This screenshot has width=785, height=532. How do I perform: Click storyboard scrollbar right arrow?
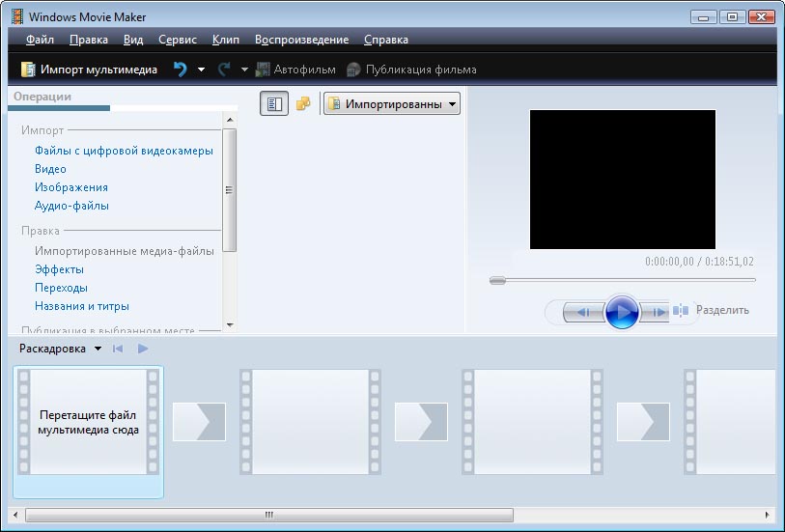(767, 515)
